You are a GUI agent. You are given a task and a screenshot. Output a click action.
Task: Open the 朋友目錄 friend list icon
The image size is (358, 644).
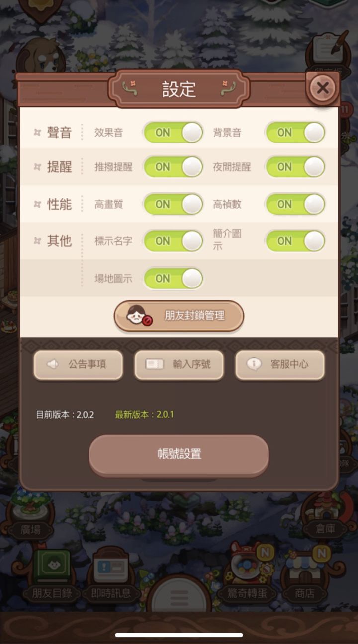(x=52, y=576)
